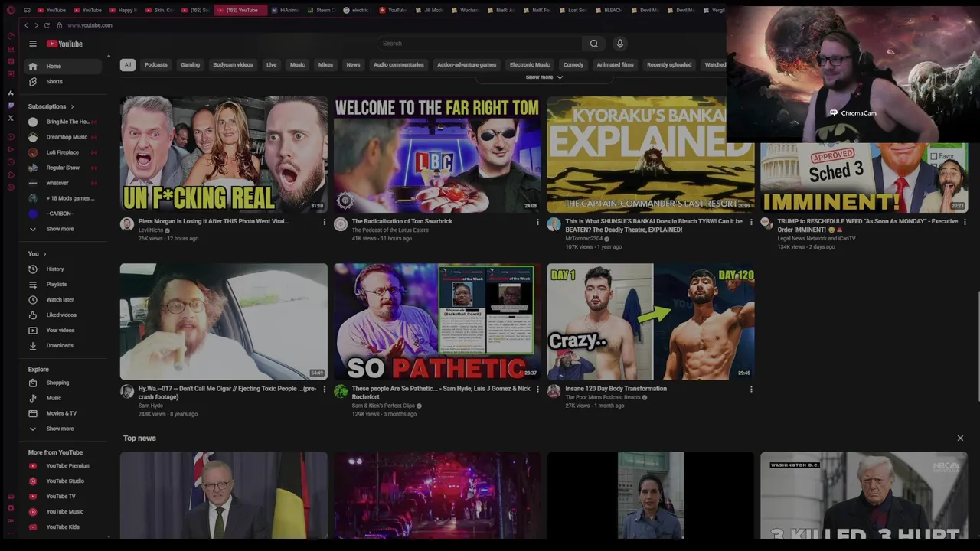Viewport: 980px width, 551px height.
Task: Open YouTube Studio link
Action: 63,481
